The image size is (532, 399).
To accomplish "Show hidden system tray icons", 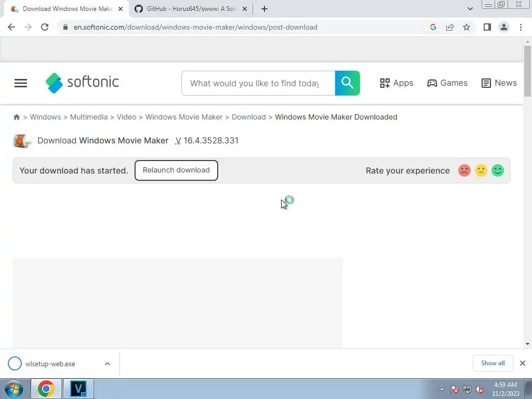I will pos(442,389).
